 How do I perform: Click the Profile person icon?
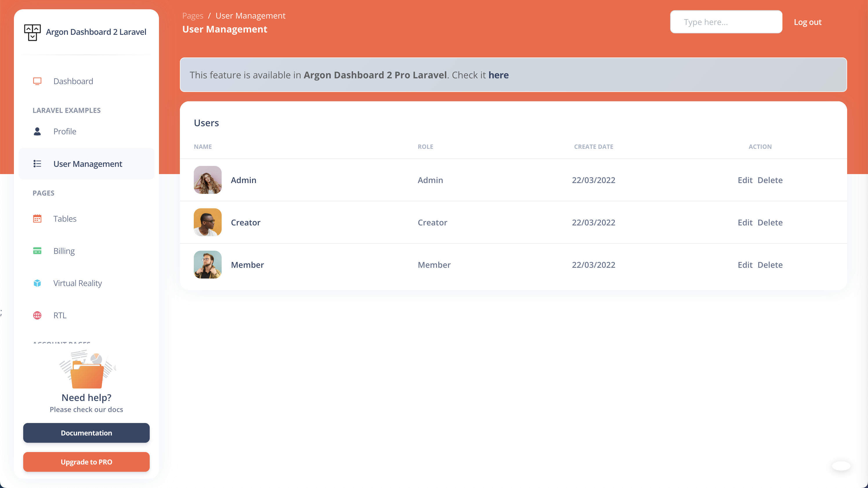pos(37,131)
